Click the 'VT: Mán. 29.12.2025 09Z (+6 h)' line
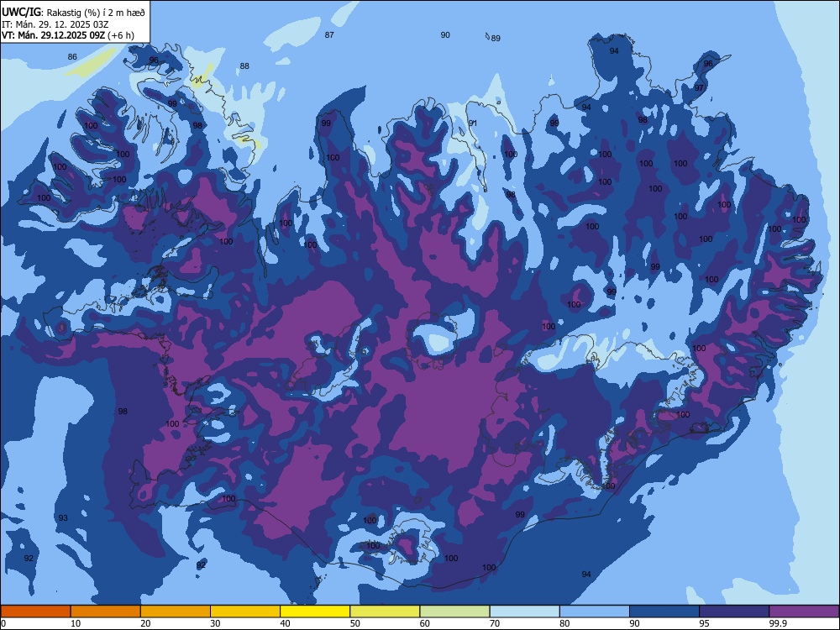The width and height of the screenshot is (840, 630). (x=67, y=35)
